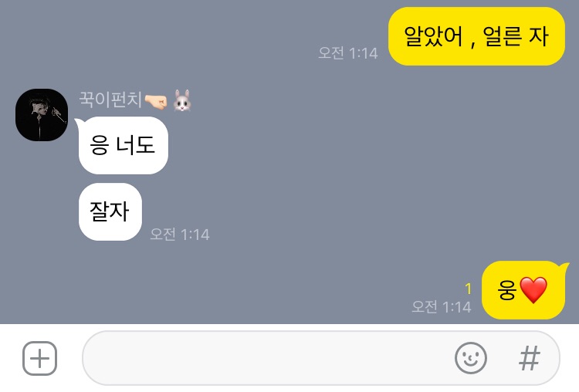Open 꾹이펀치 profile picture
Viewport: 579px width, 392px height.
[x=42, y=115]
